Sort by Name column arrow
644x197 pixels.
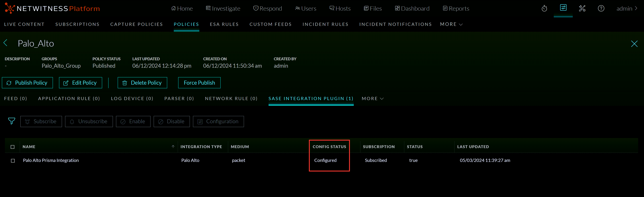point(173,147)
